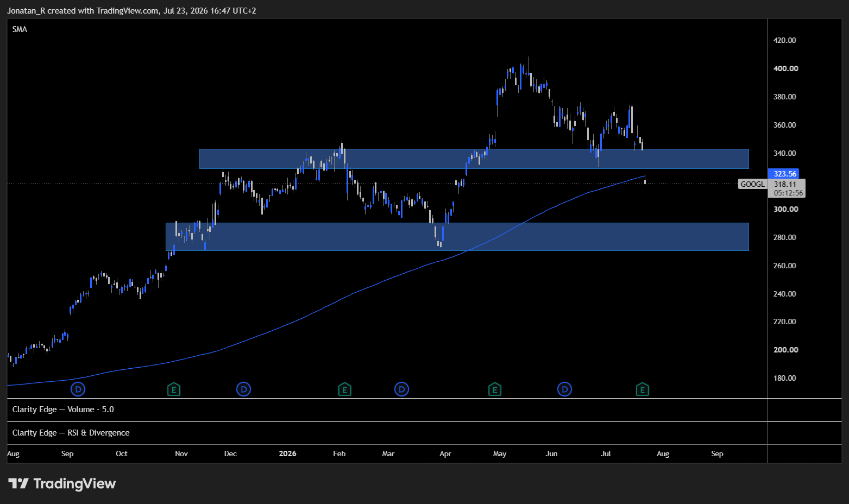
Task: Click the Jun time axis label
Action: (551, 453)
